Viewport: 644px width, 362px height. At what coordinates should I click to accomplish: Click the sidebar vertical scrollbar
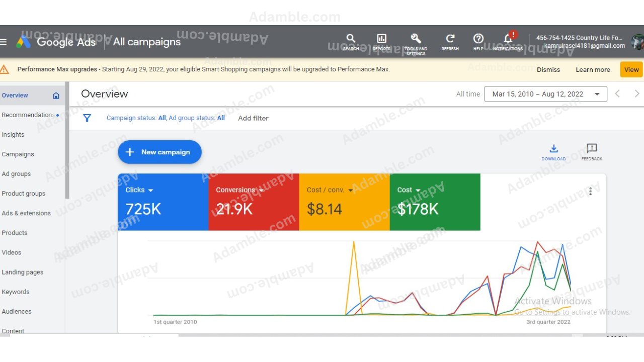(x=67, y=141)
